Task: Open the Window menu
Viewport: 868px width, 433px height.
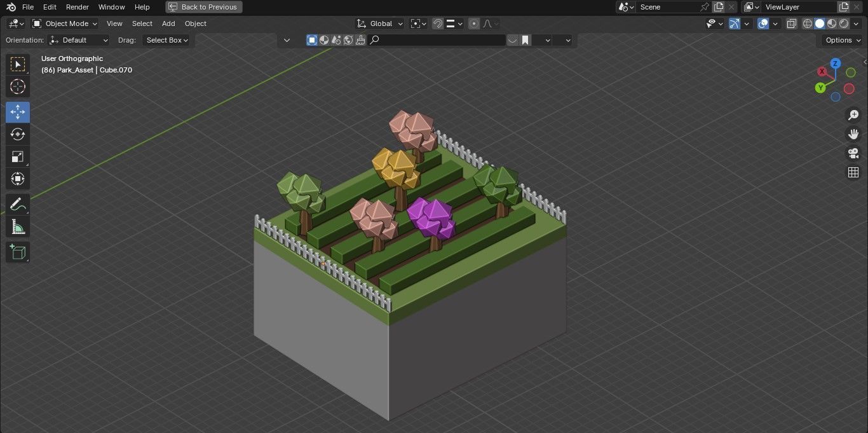Action: (112, 7)
